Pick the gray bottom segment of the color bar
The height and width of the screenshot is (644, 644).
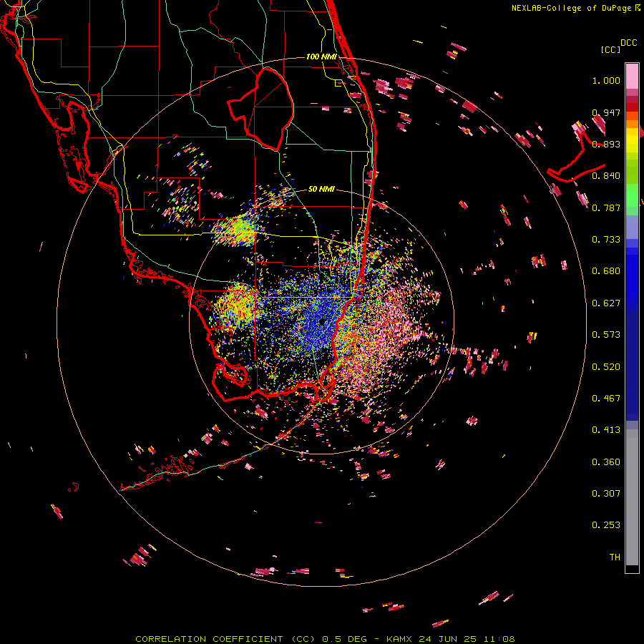point(632,497)
